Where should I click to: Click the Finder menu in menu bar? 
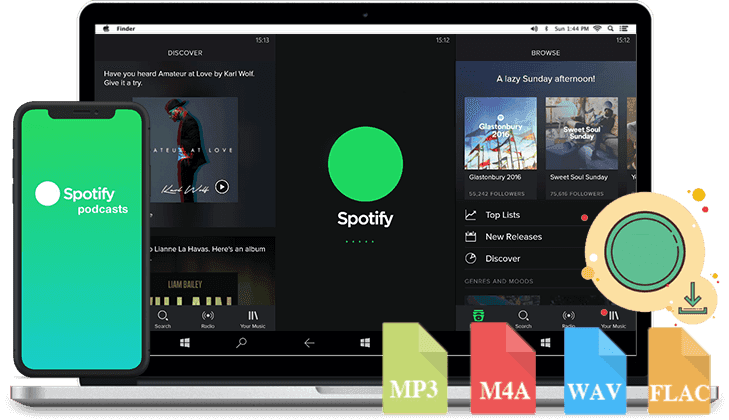(126, 29)
